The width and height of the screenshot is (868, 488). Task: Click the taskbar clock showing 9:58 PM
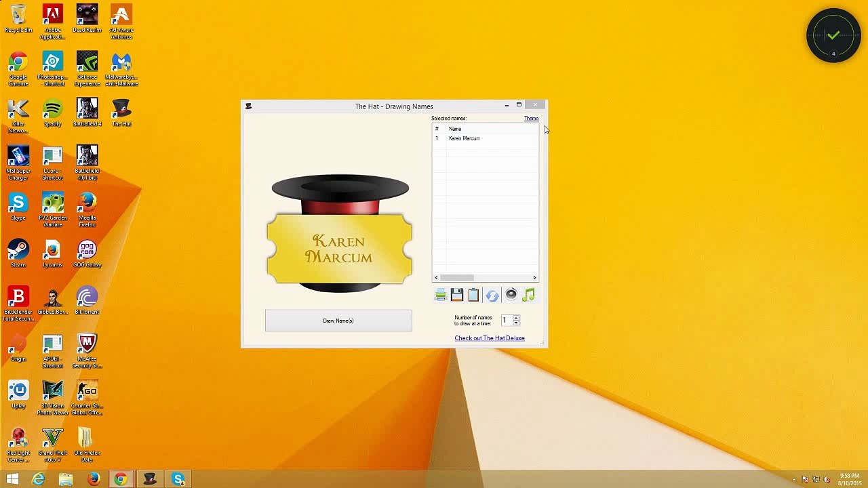(x=850, y=479)
